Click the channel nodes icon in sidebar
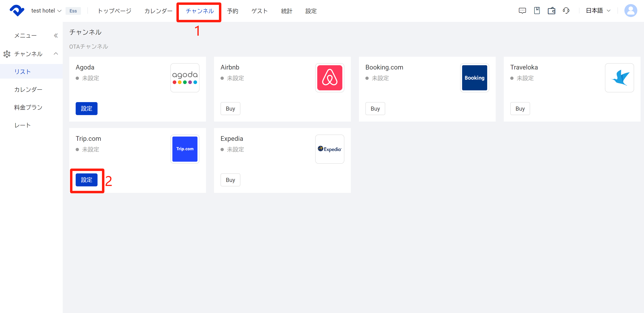The height and width of the screenshot is (313, 644). click(7, 54)
